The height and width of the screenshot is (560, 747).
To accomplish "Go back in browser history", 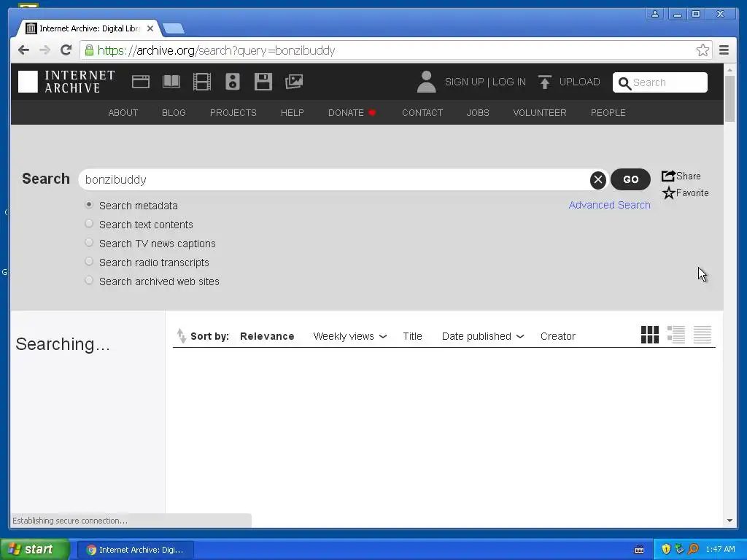I will [x=23, y=50].
